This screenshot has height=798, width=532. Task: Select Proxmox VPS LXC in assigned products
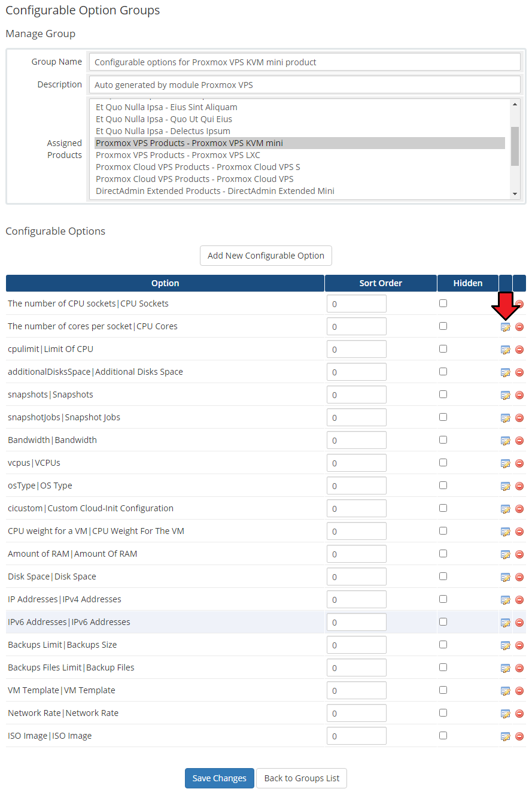click(300, 155)
